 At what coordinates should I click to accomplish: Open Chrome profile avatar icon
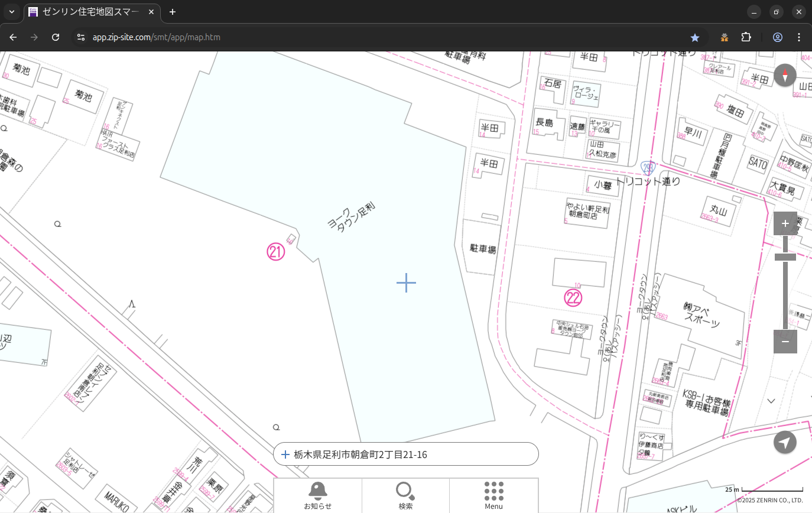point(778,37)
